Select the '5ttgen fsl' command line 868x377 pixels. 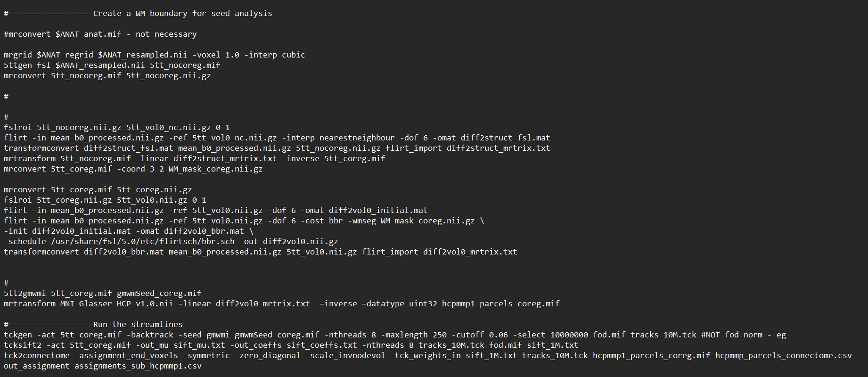pyautogui.click(x=112, y=65)
